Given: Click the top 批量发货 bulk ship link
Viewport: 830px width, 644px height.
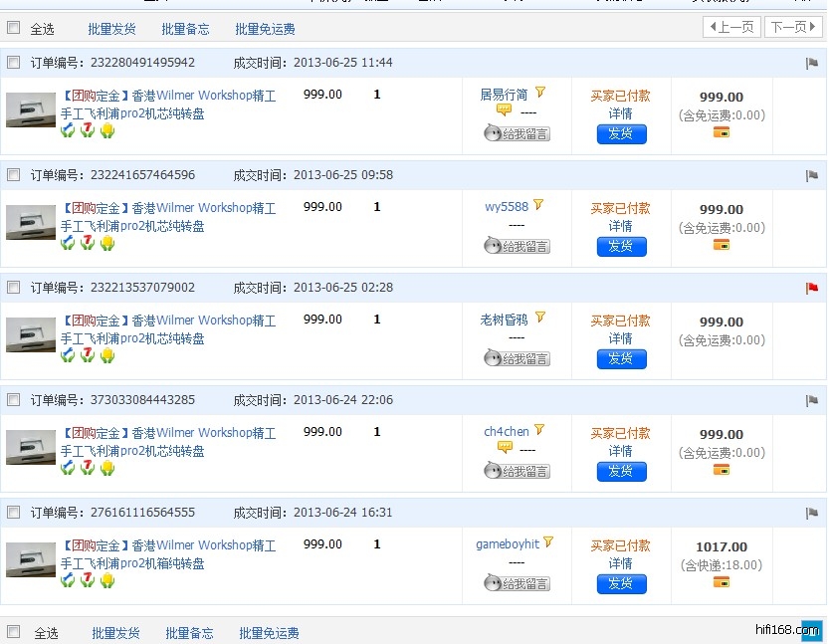Looking at the screenshot, I should click(111, 29).
